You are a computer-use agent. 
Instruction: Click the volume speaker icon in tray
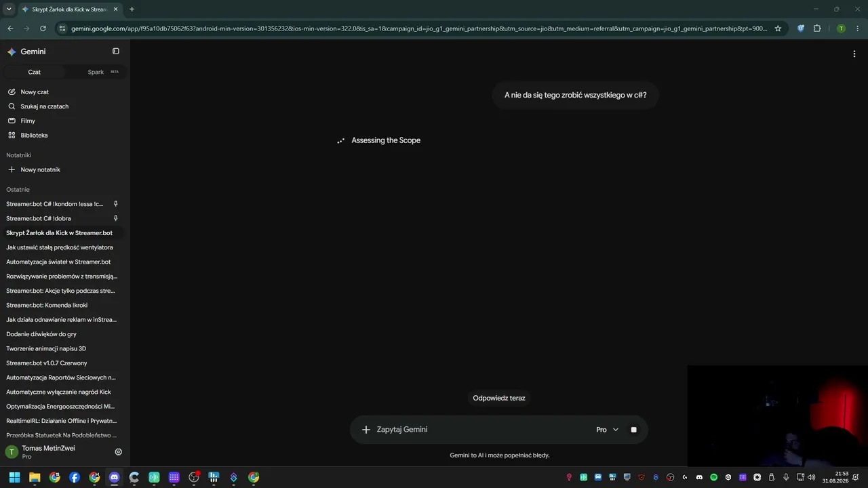(812, 477)
